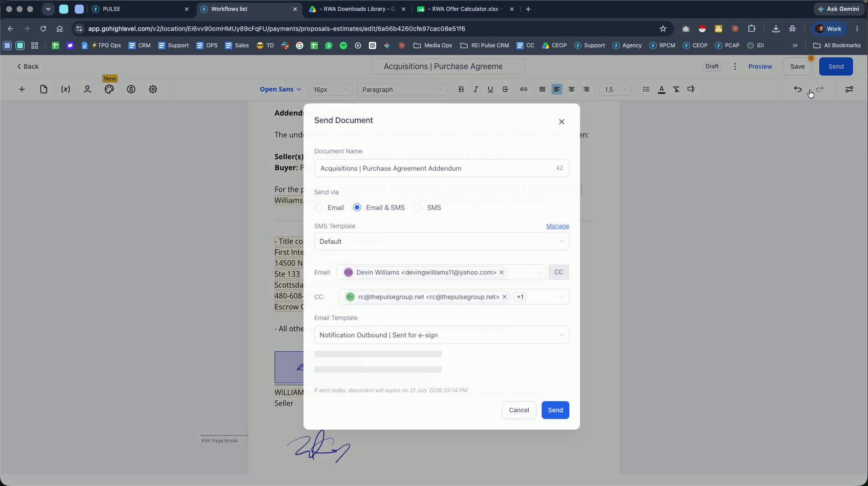868x486 pixels.
Task: Align text right
Action: pyautogui.click(x=586, y=89)
